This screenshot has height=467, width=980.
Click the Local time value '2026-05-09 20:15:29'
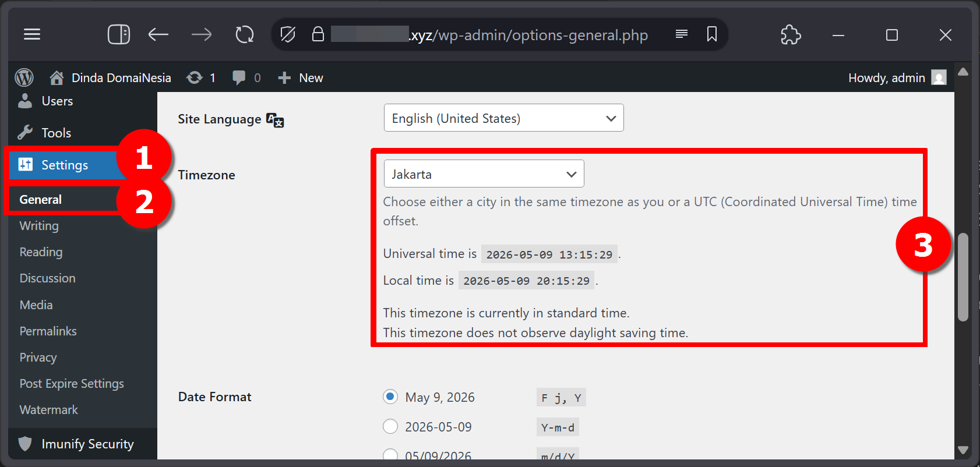(x=526, y=280)
